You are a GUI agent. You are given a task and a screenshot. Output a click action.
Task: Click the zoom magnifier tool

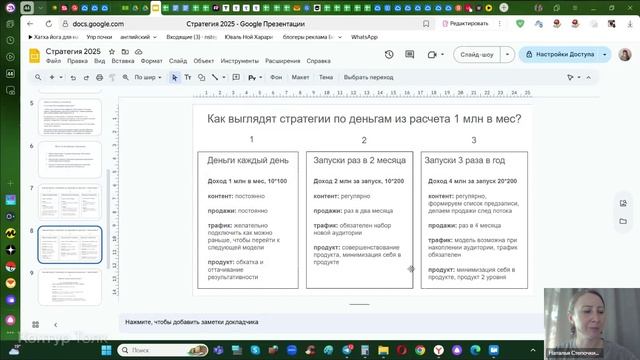tap(126, 77)
